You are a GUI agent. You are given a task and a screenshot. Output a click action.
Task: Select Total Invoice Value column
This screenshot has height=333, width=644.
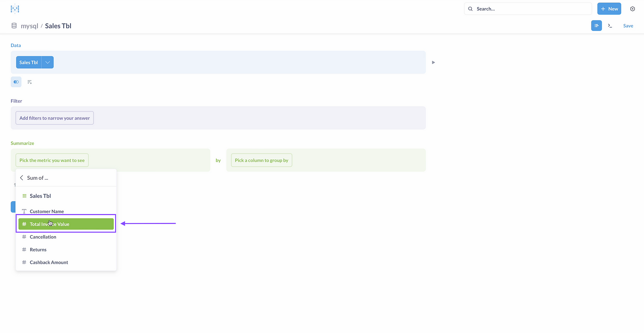(66, 224)
